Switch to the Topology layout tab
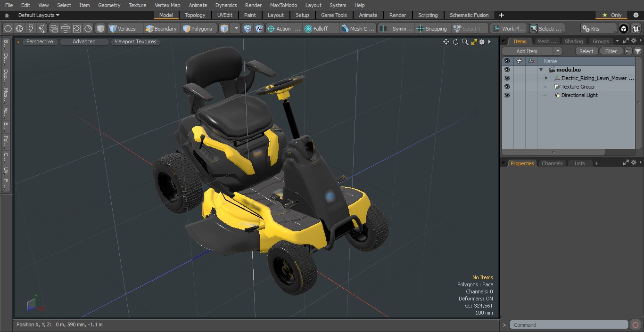Viewport: 644px width, 332px height. [195, 15]
